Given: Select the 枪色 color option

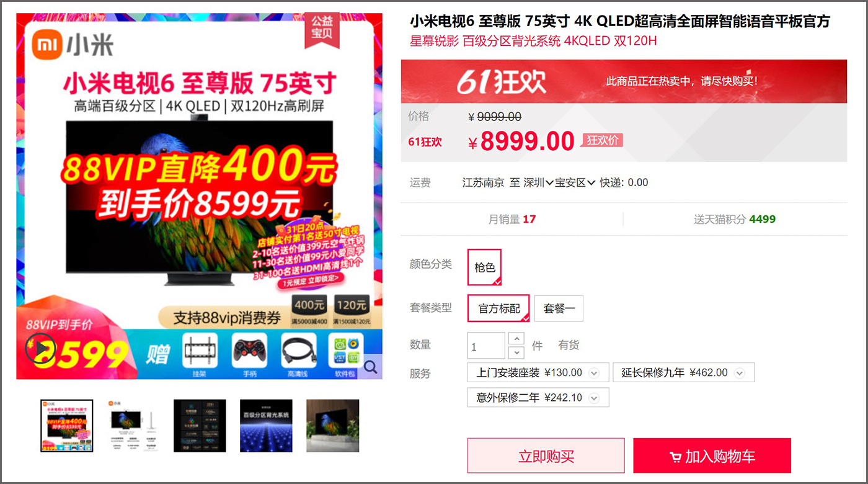Looking at the screenshot, I should [484, 267].
